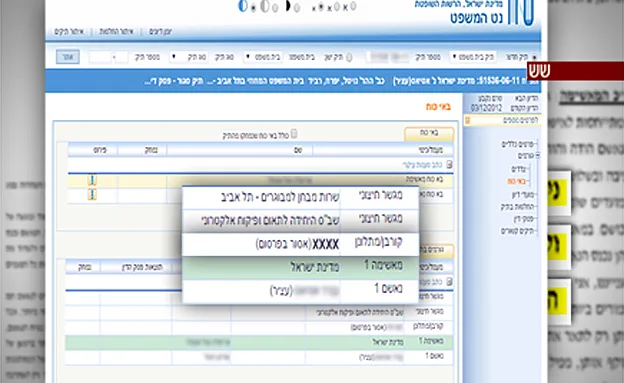Click the אתר search button

(68, 57)
